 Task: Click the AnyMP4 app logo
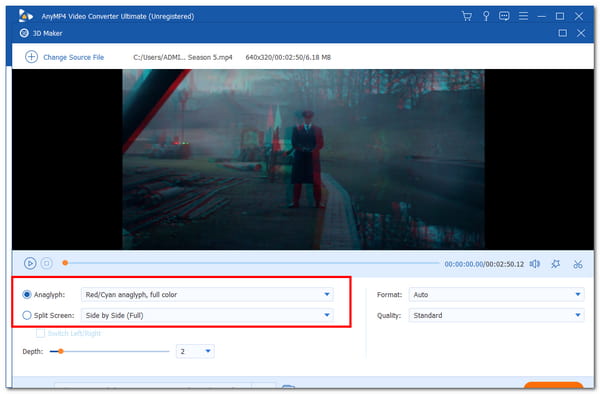26,16
